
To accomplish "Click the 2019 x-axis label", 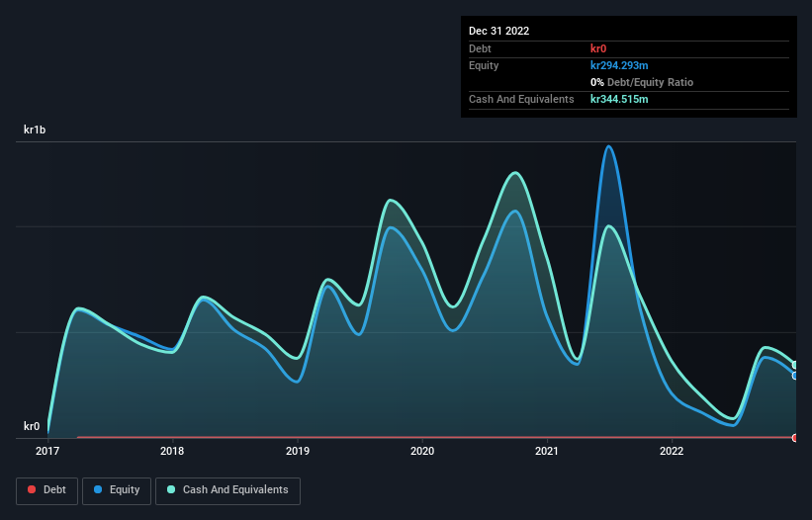I will click(x=298, y=451).
